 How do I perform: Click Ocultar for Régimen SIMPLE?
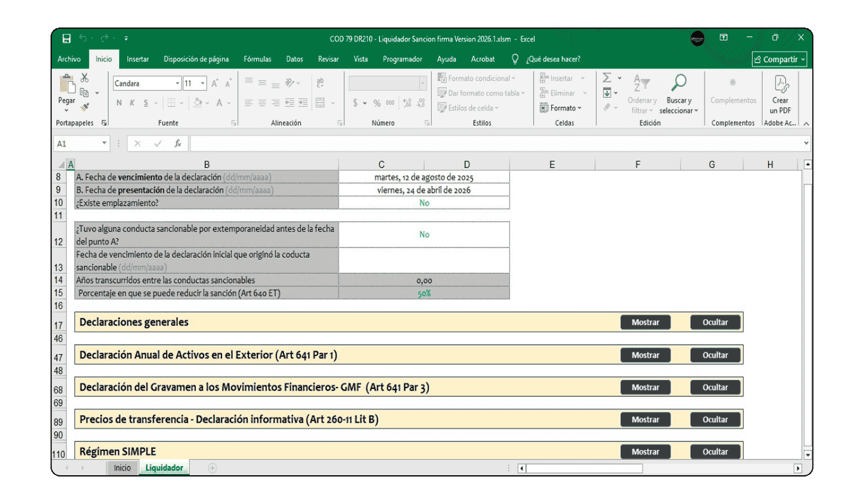(715, 452)
